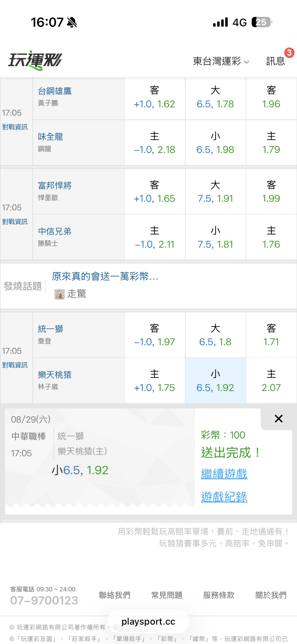
Task: Pick 主 1.76 moneyline for 中信兄弟
Action: tap(271, 237)
